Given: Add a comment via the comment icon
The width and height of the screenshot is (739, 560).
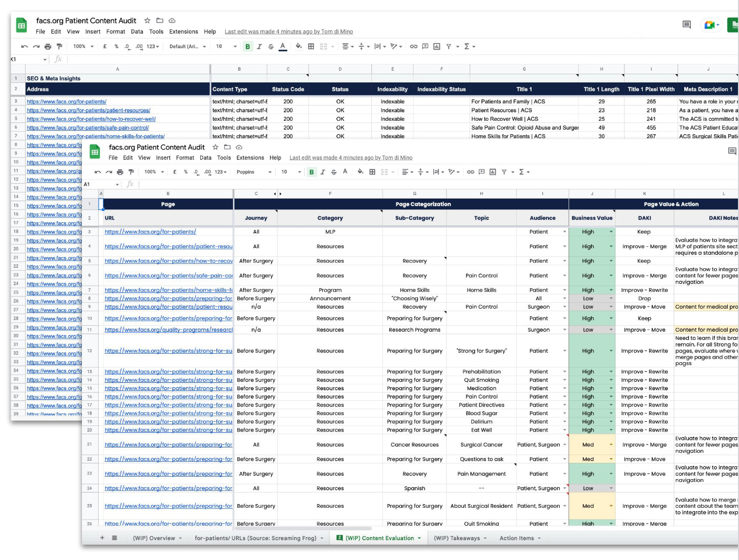Looking at the screenshot, I should (x=482, y=171).
